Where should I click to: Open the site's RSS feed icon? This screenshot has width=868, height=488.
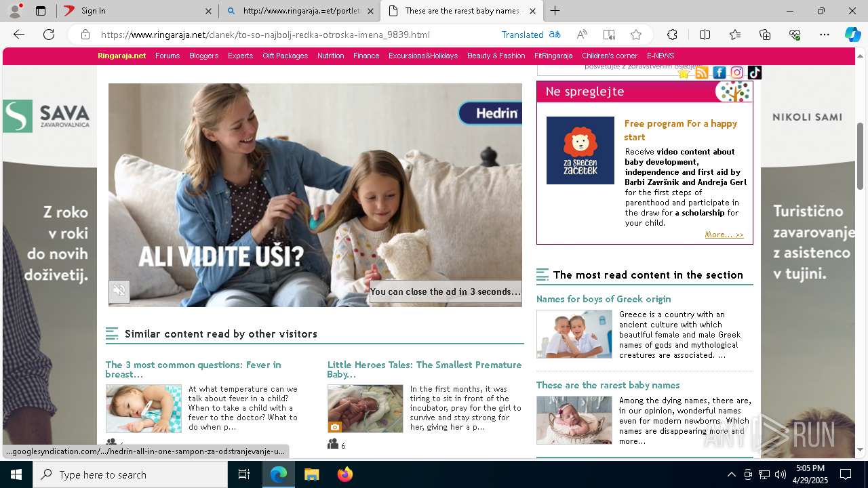(702, 73)
